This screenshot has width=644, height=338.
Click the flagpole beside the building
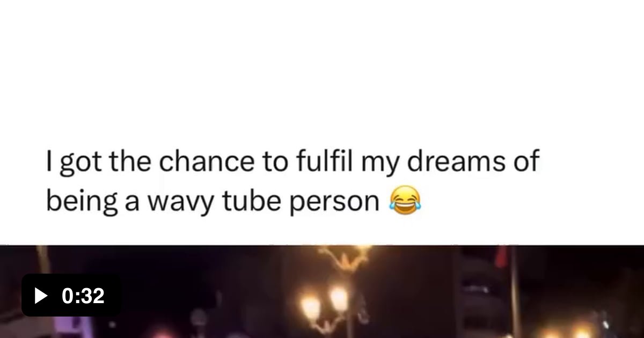[515, 292]
